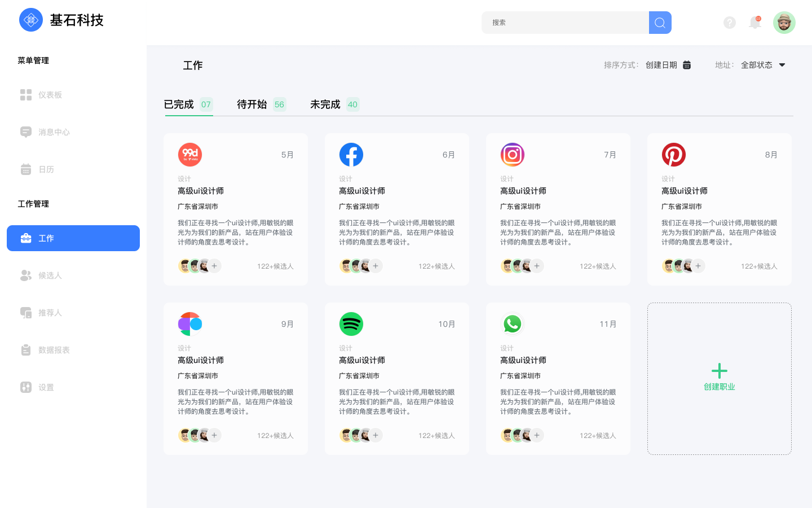Open 数据报表 in sidebar
The image size is (812, 508).
click(45, 350)
